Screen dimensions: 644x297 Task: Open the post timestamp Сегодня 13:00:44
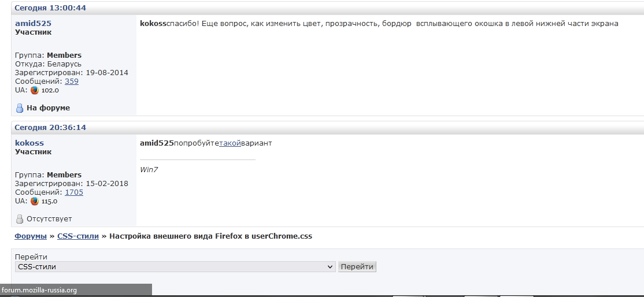click(x=50, y=8)
